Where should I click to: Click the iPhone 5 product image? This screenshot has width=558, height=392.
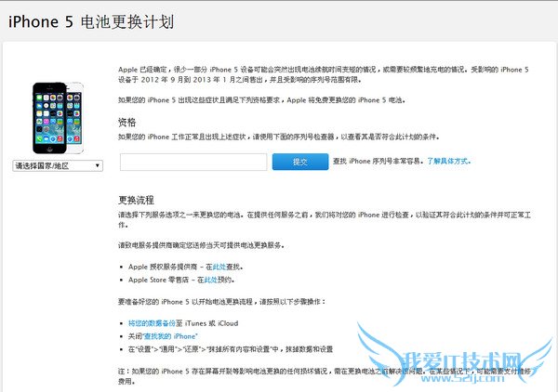58,118
